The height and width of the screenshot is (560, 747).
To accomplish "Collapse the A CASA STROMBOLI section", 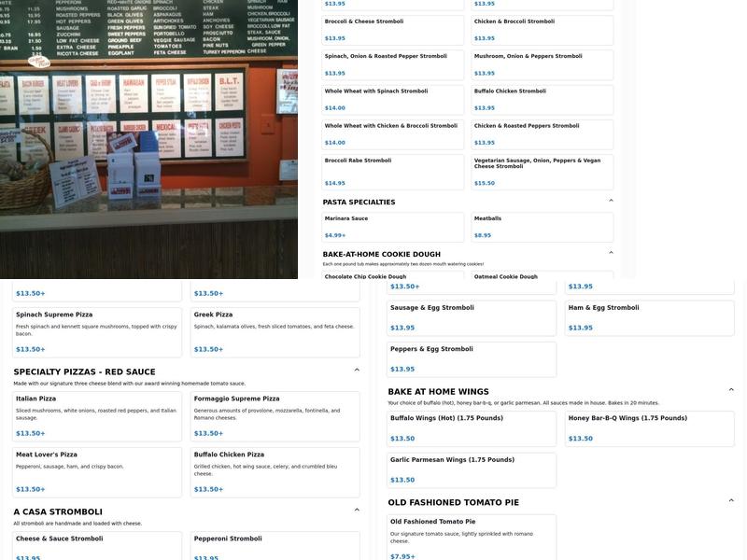I will point(355,508).
